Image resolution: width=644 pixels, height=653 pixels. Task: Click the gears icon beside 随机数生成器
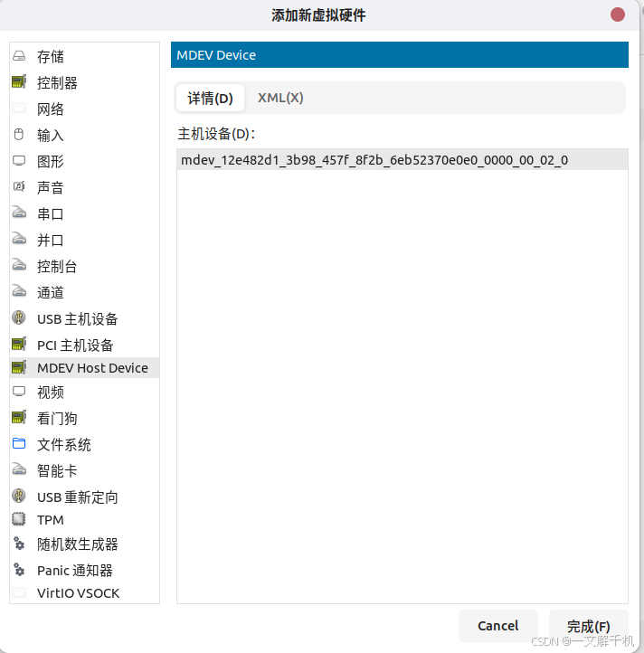pyautogui.click(x=19, y=544)
